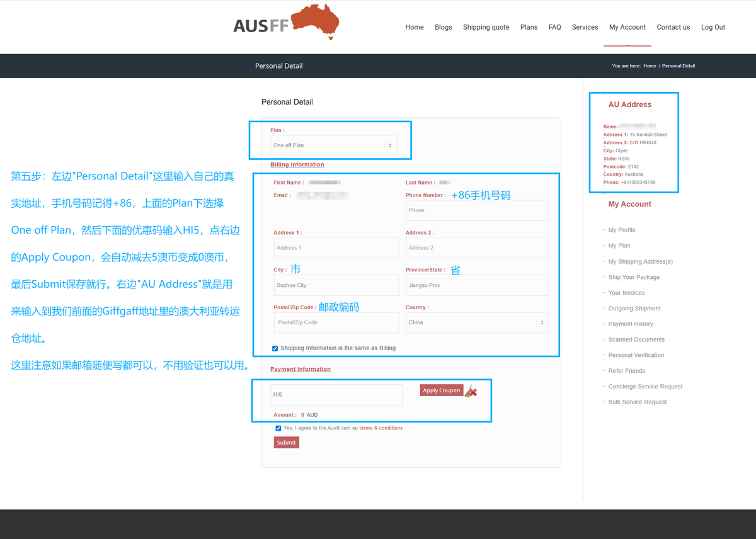Open Ship Your Package link
The image size is (756, 539).
pyautogui.click(x=634, y=278)
